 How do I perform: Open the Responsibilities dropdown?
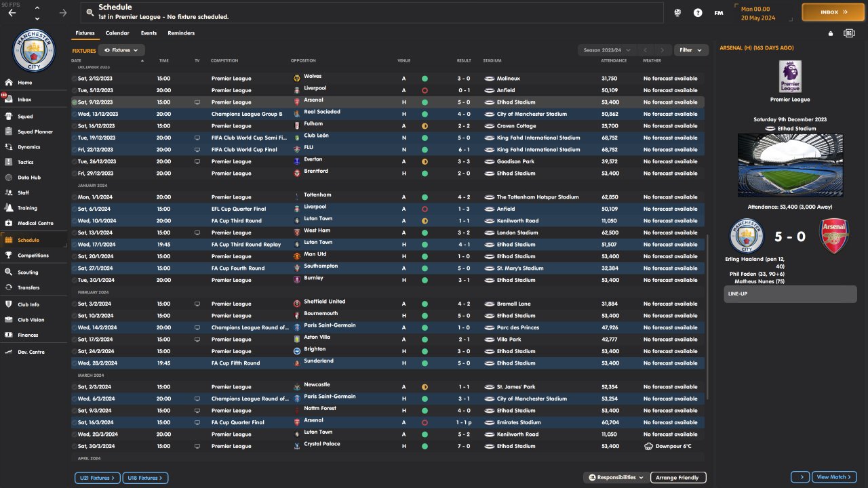point(616,478)
